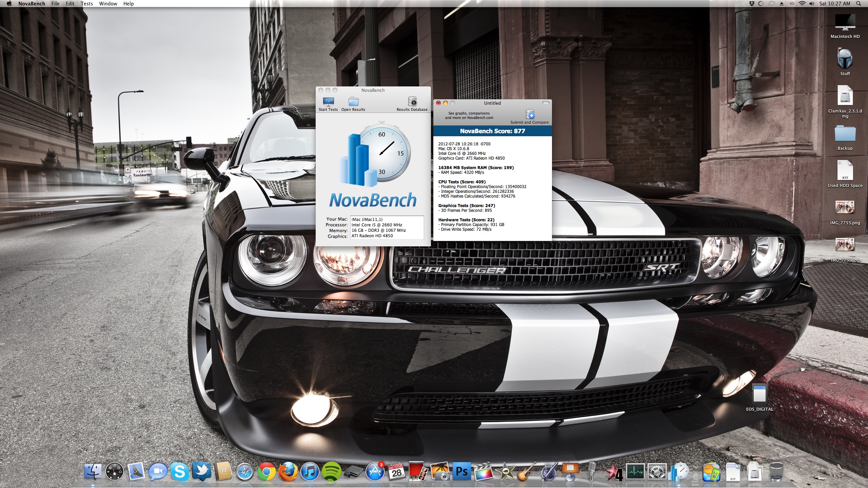Click the clock showing Sat 10:27 AM
This screenshot has width=868, height=488.
834,4
